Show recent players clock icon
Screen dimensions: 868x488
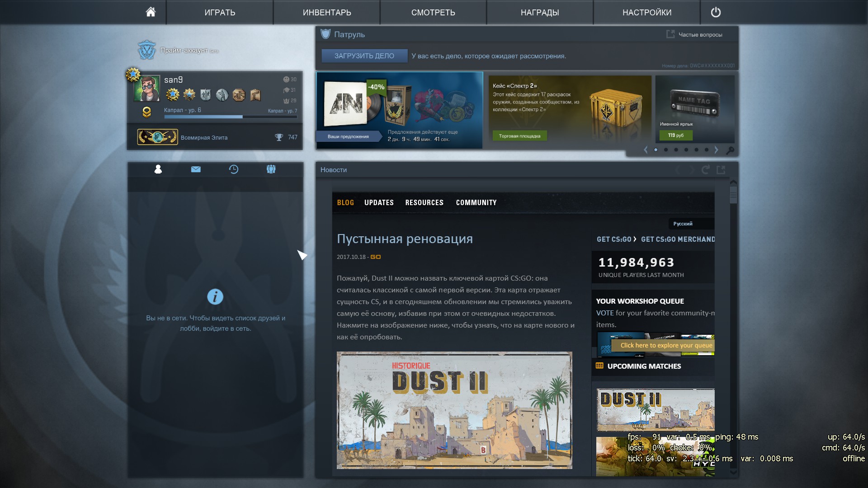pyautogui.click(x=233, y=169)
